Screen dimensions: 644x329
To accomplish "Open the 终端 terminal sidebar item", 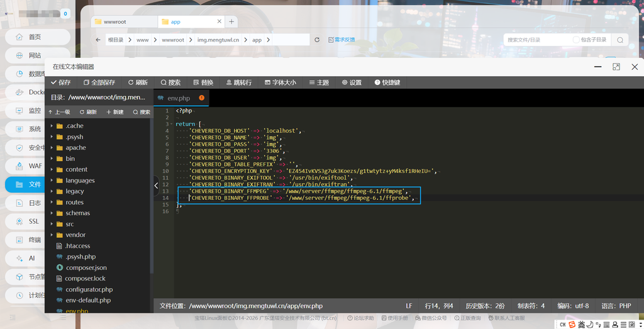I will [x=25, y=240].
